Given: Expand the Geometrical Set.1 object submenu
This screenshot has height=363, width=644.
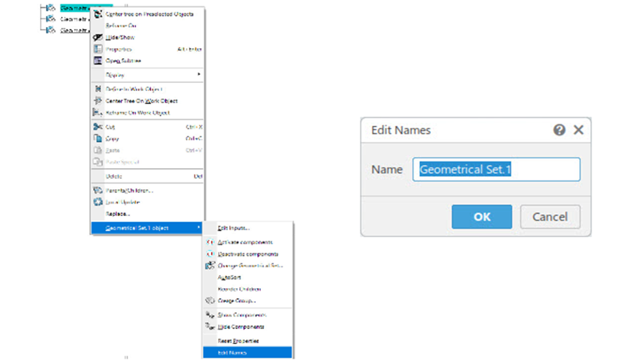Looking at the screenshot, I should pos(145,228).
